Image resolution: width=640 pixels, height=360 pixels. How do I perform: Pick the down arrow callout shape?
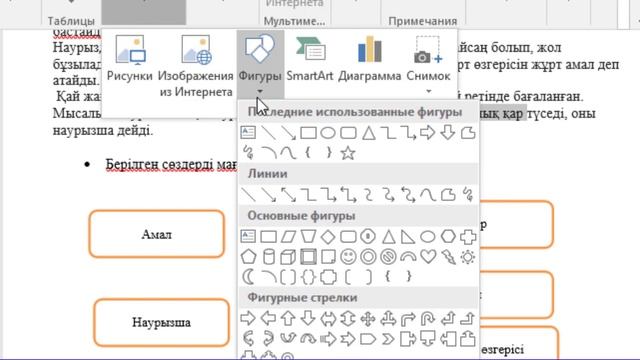click(x=428, y=339)
